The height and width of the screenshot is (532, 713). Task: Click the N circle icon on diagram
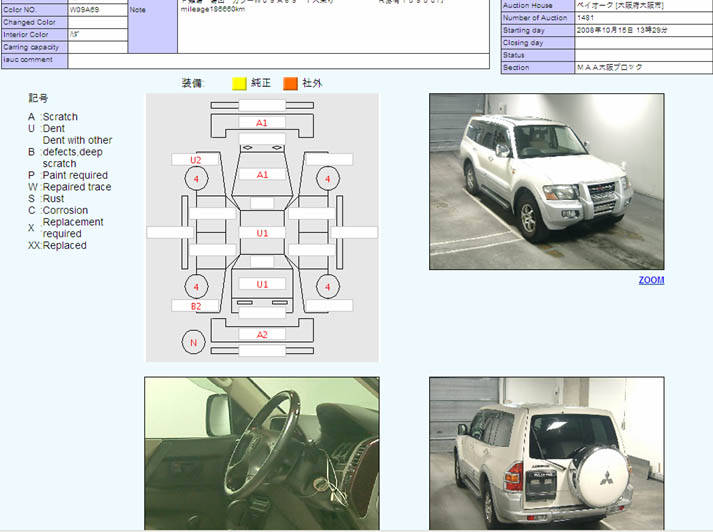coord(193,342)
